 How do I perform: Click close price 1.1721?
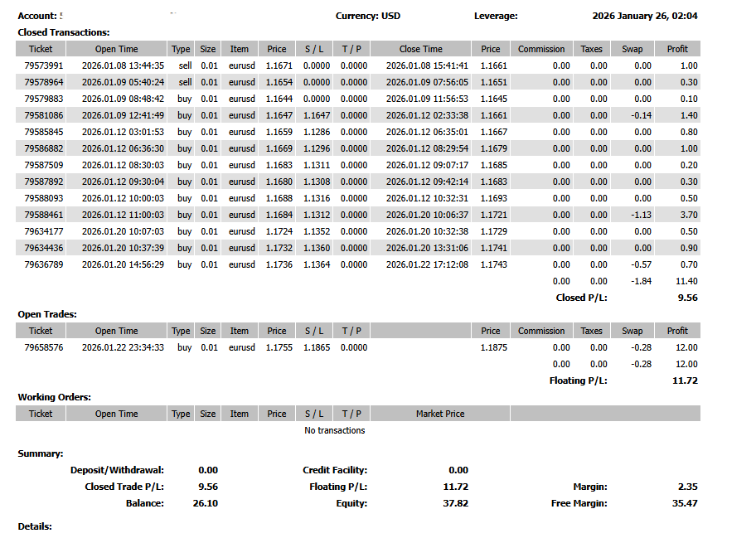pyautogui.click(x=494, y=215)
